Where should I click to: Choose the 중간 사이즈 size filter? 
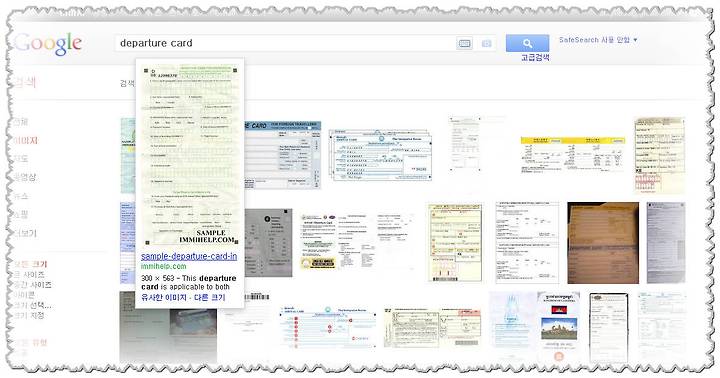tap(32, 285)
